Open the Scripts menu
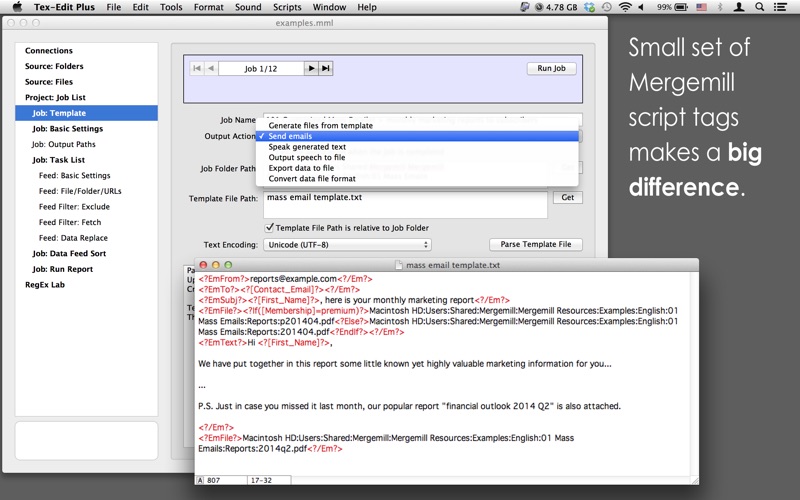Image resolution: width=800 pixels, height=500 pixels. click(x=287, y=7)
